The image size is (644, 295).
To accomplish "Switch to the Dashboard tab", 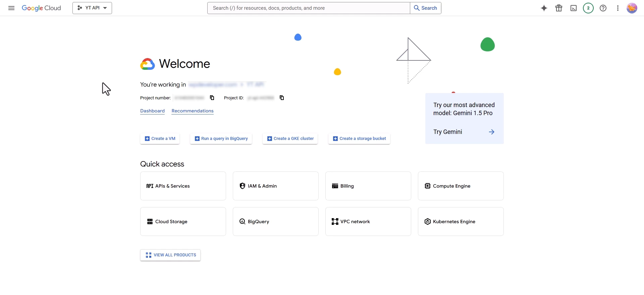I will coord(152,111).
